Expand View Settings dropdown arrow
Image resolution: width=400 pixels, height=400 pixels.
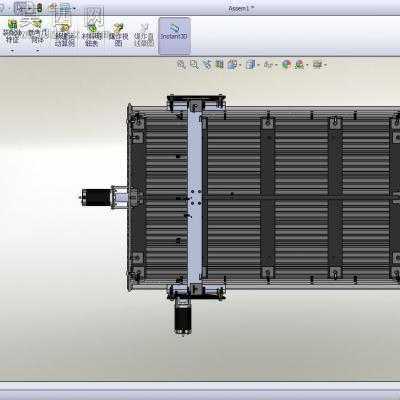[x=325, y=65]
